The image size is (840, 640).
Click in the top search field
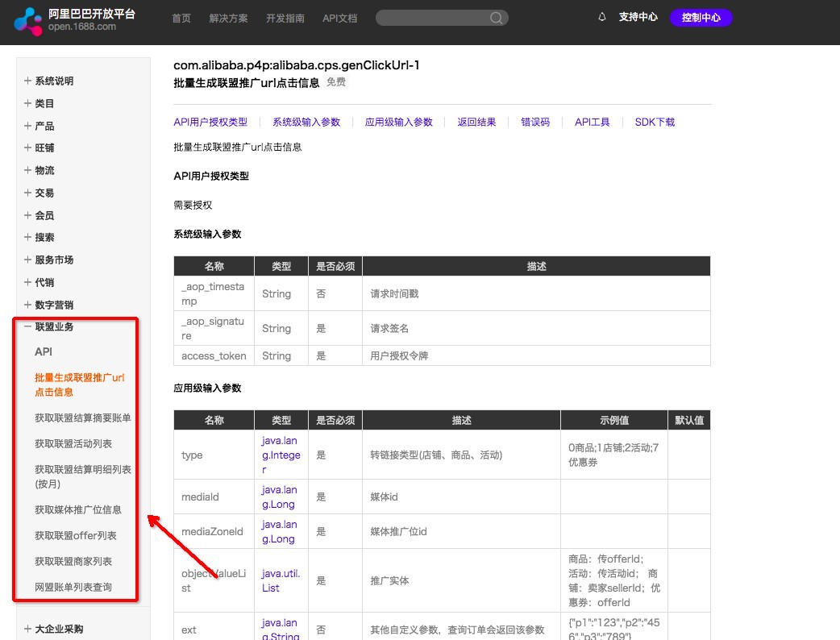[442, 19]
